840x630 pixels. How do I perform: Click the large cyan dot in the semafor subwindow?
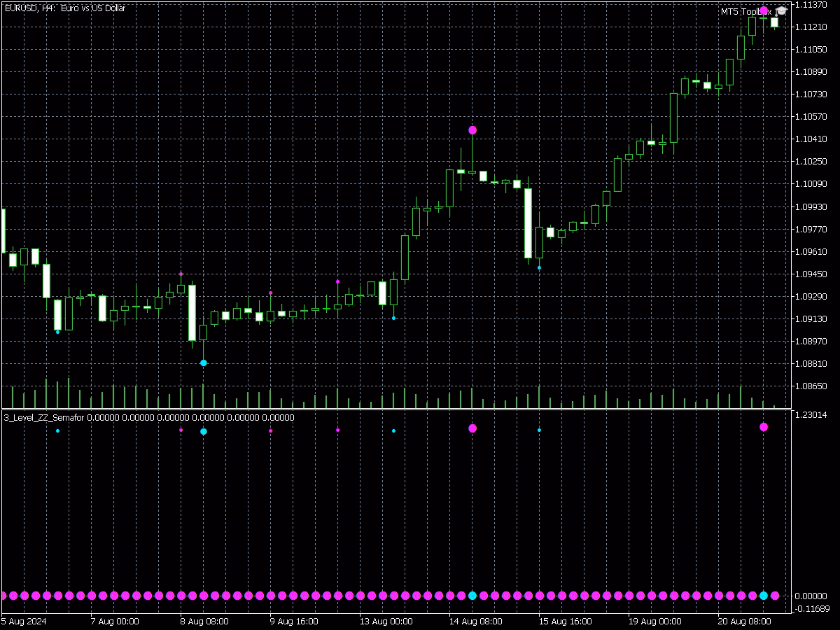point(203,433)
